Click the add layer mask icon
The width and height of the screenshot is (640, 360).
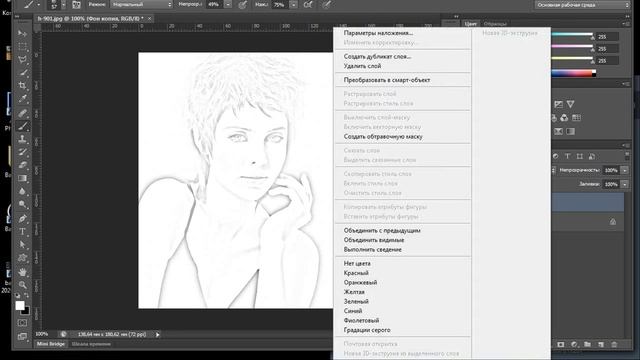[x=561, y=344]
